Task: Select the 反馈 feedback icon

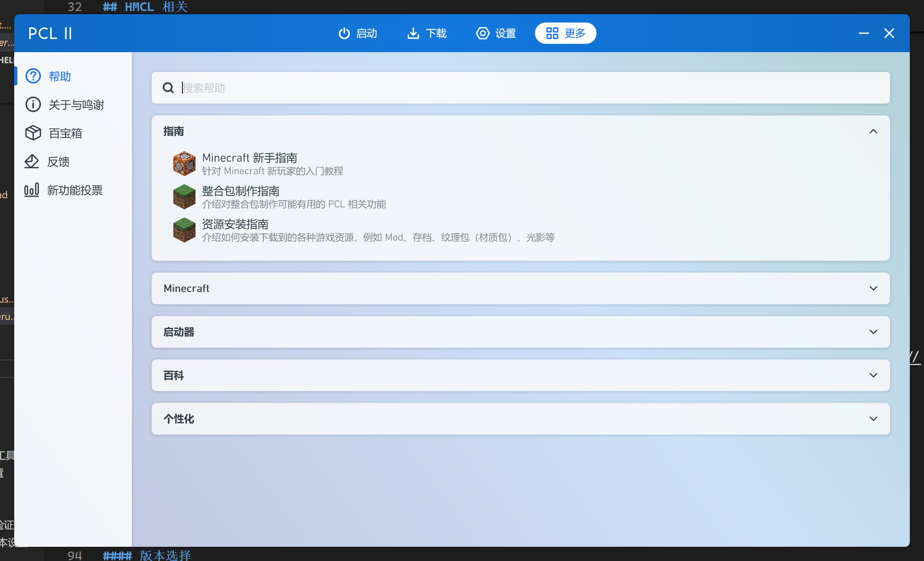Action: [33, 161]
